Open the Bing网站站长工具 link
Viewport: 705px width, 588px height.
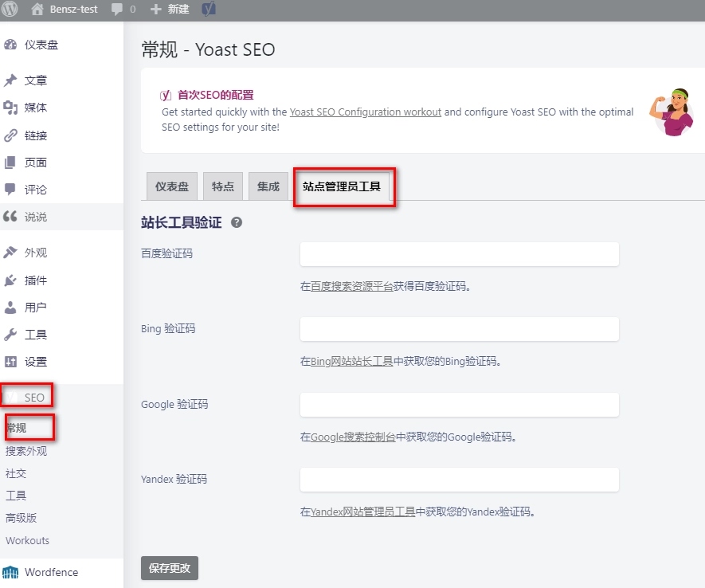352,362
